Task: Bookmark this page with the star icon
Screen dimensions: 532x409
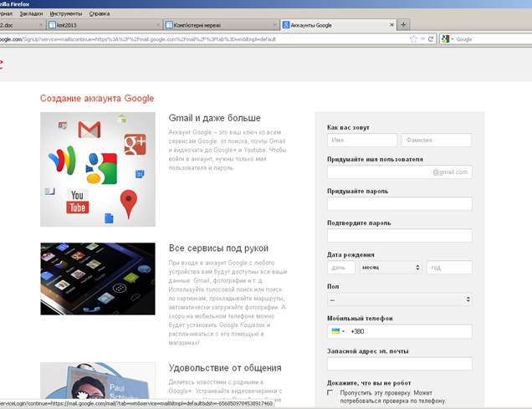Action: (x=413, y=39)
